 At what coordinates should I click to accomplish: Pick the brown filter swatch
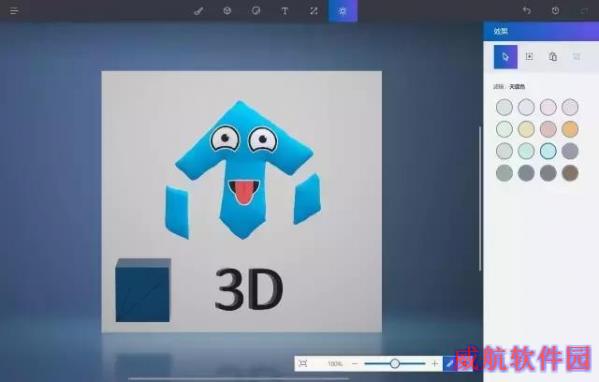[x=570, y=173]
